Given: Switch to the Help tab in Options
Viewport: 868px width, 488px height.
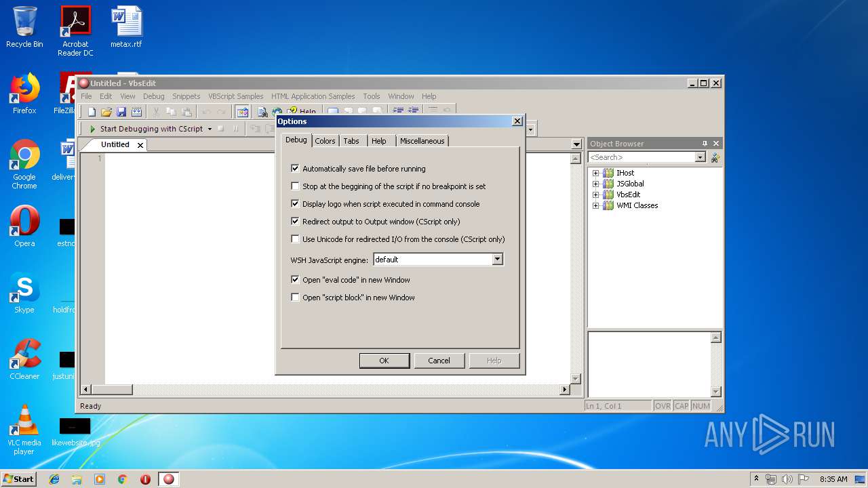Looking at the screenshot, I should click(x=379, y=141).
